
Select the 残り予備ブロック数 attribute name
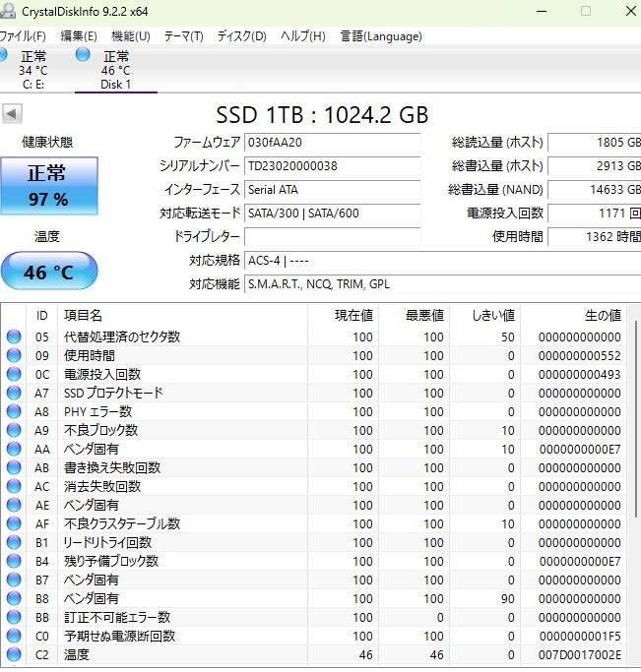(x=111, y=561)
